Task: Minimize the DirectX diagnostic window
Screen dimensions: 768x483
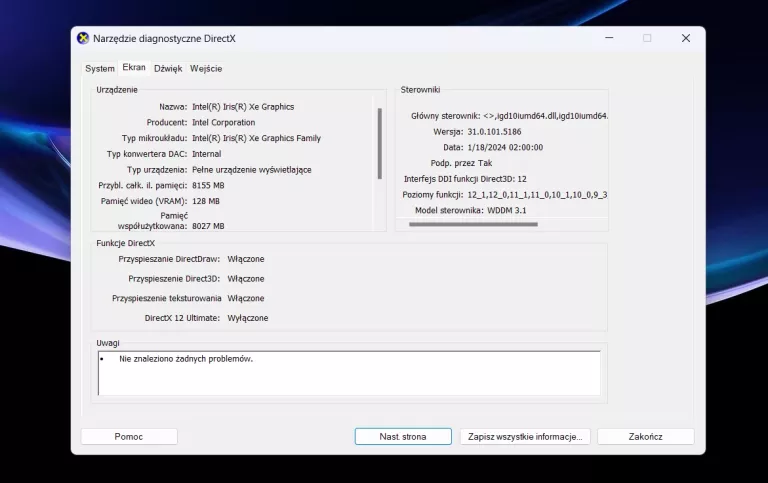Action: point(609,38)
